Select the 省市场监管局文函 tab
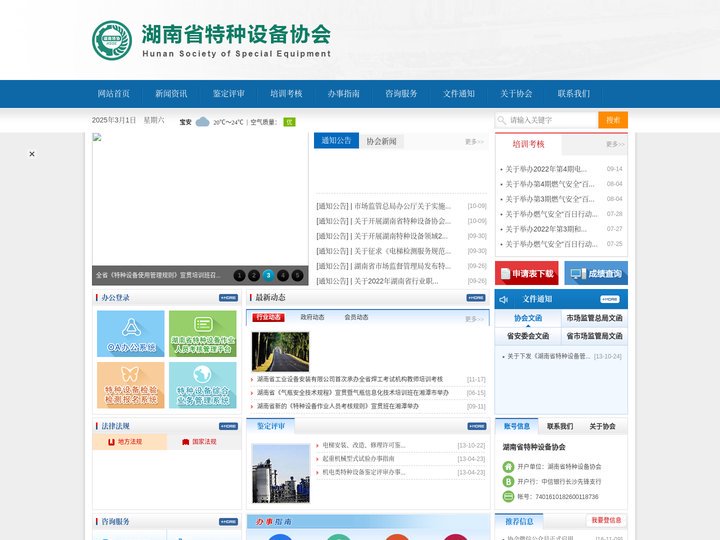The height and width of the screenshot is (540, 720). pyautogui.click(x=595, y=336)
